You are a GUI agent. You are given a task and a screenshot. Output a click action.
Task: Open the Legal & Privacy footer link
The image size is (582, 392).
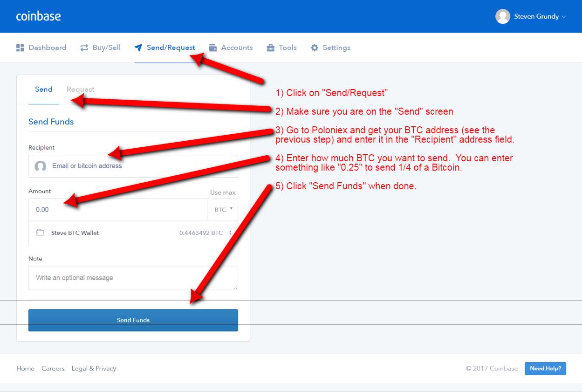(x=94, y=368)
